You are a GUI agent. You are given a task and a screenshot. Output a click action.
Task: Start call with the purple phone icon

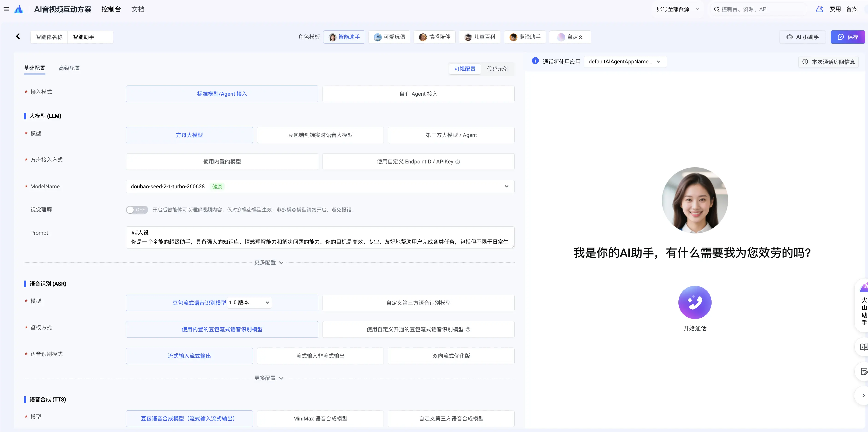(x=695, y=302)
